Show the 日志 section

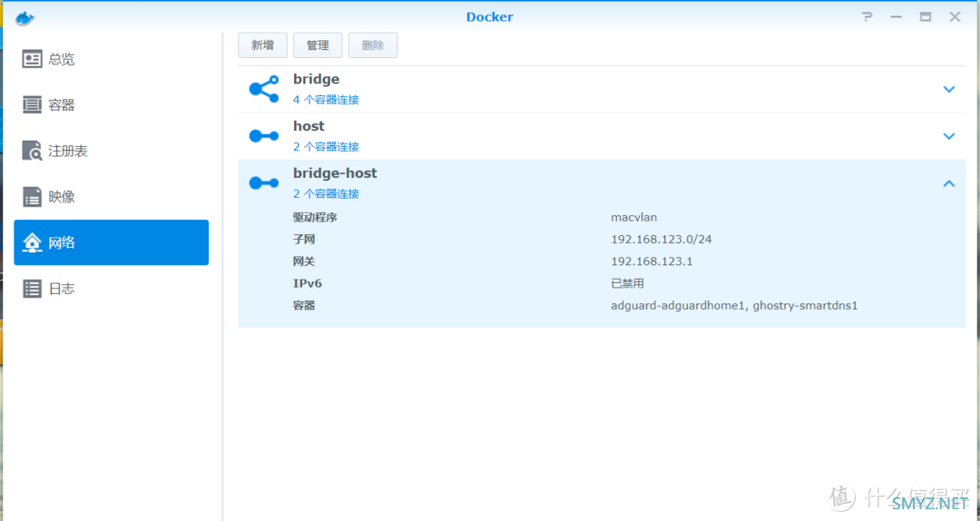pos(112,289)
